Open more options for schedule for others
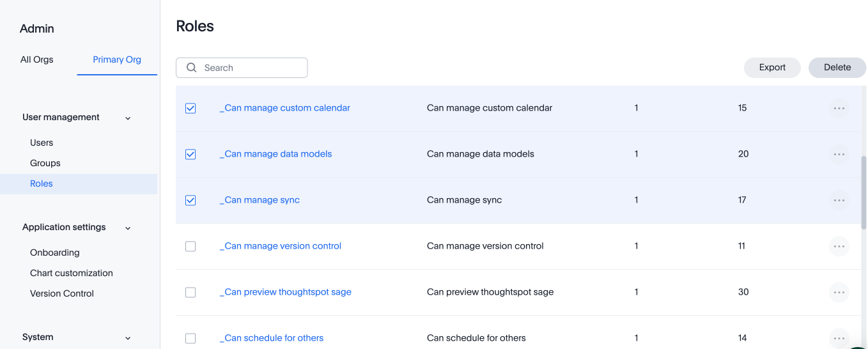The image size is (868, 349). click(x=839, y=337)
